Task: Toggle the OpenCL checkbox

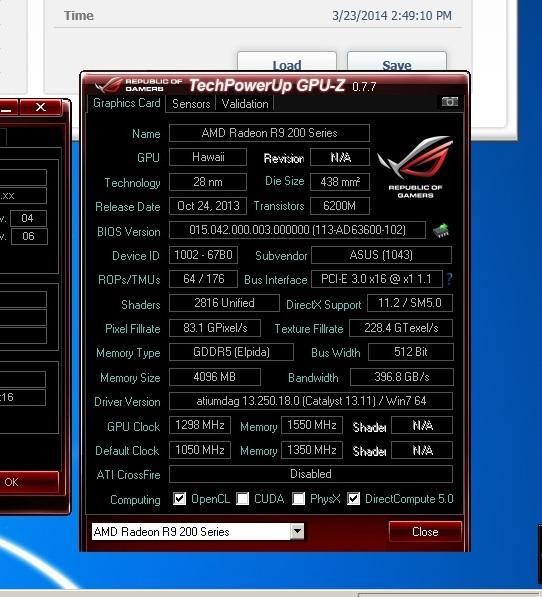Action: (x=179, y=498)
